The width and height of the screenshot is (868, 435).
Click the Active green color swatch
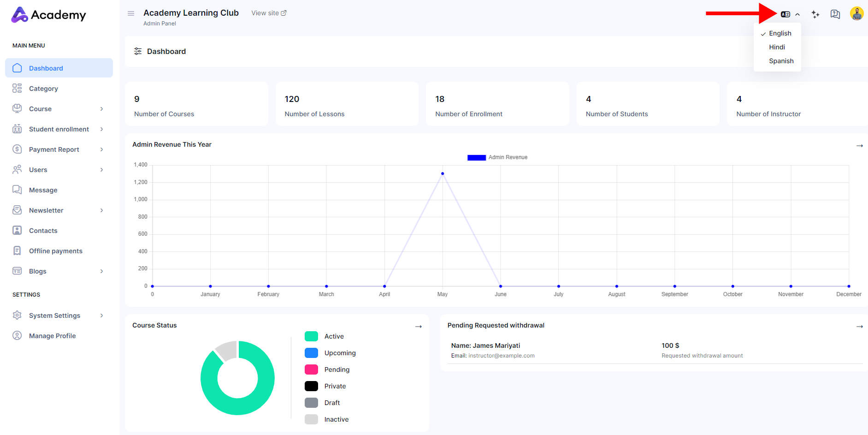pyautogui.click(x=311, y=336)
